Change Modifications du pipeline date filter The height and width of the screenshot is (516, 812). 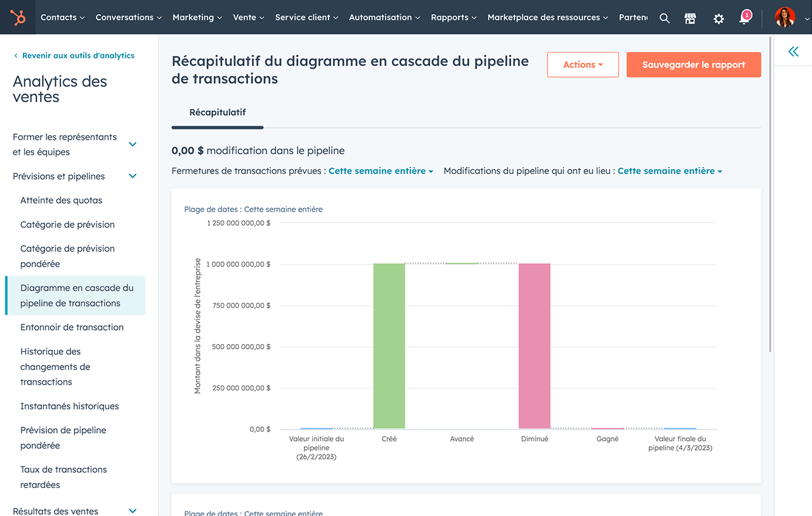[669, 171]
